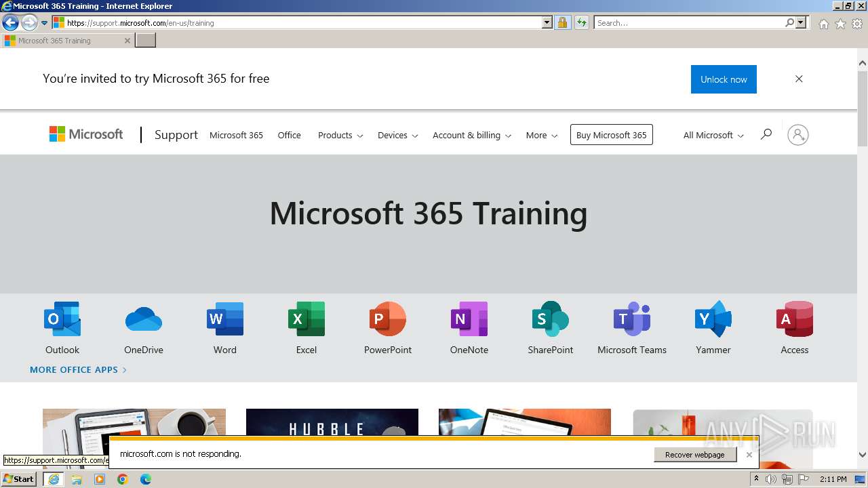This screenshot has height=488, width=868.
Task: Click the sign-in account avatar icon
Action: click(798, 135)
